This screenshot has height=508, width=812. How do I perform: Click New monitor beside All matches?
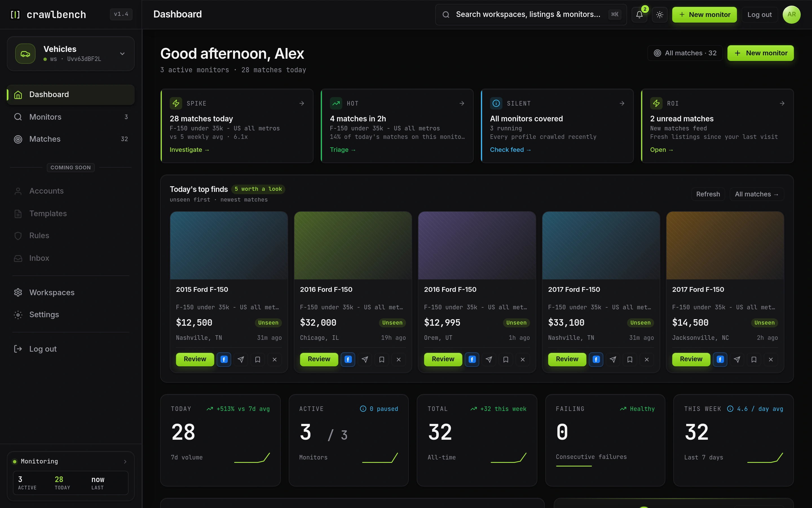click(760, 53)
